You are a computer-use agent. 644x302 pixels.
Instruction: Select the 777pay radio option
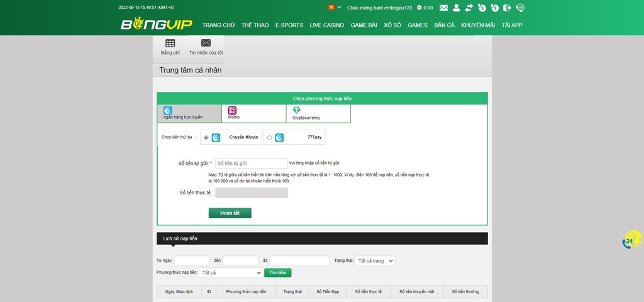[270, 137]
